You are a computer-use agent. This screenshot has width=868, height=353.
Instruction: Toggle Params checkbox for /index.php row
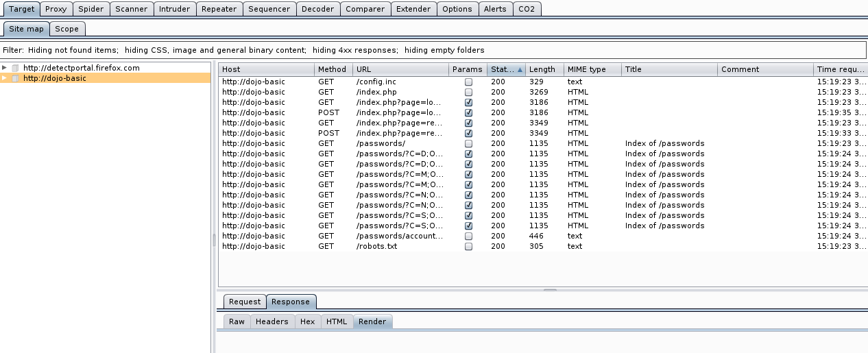468,92
